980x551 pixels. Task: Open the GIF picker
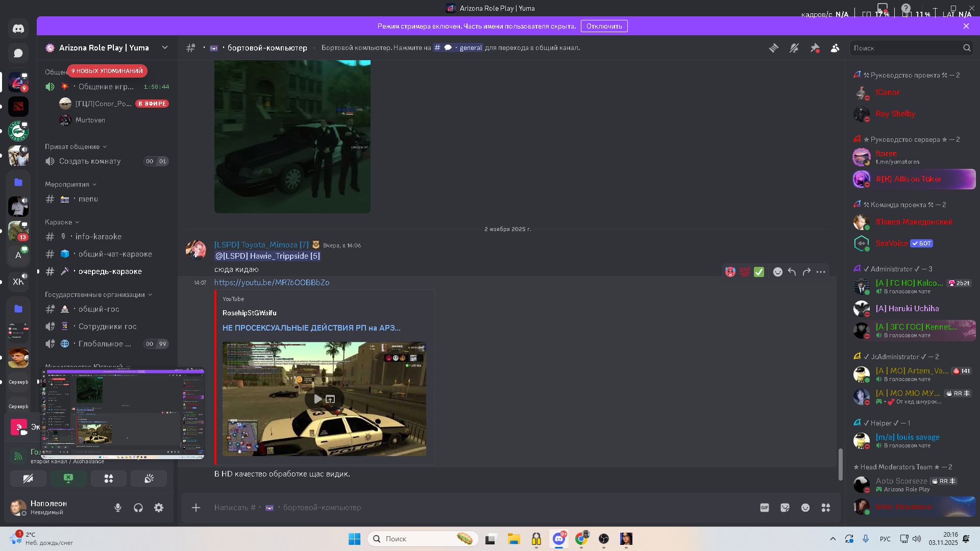click(x=765, y=508)
